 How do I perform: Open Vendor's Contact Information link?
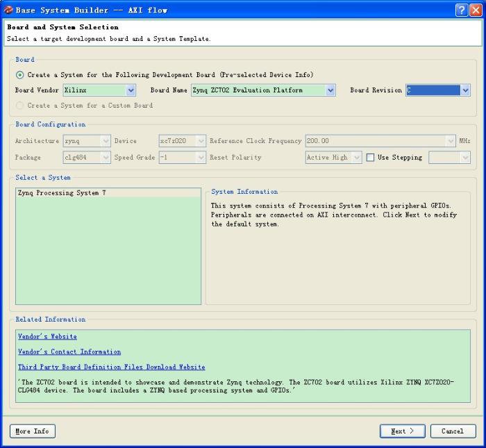pyautogui.click(x=69, y=352)
